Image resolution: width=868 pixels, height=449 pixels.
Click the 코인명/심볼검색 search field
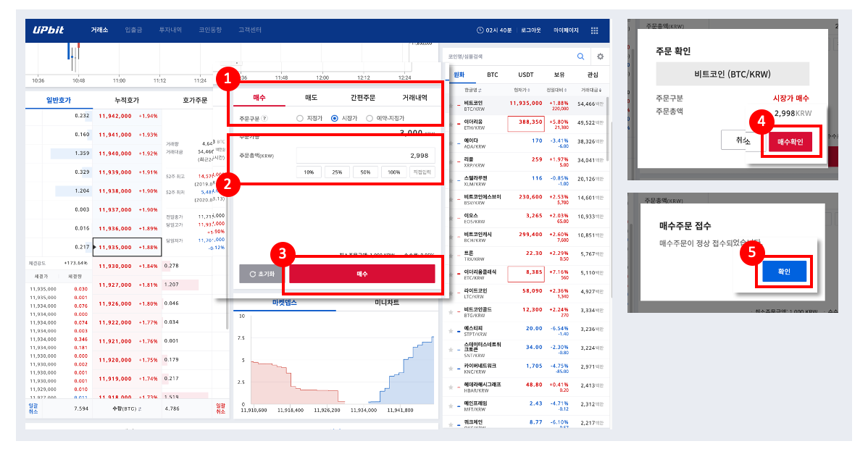509,56
